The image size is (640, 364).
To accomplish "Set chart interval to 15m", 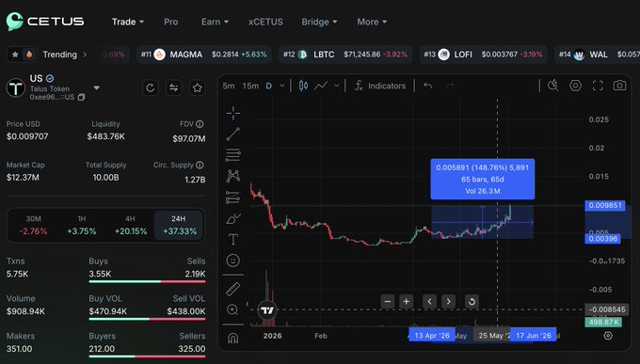I will pos(250,86).
